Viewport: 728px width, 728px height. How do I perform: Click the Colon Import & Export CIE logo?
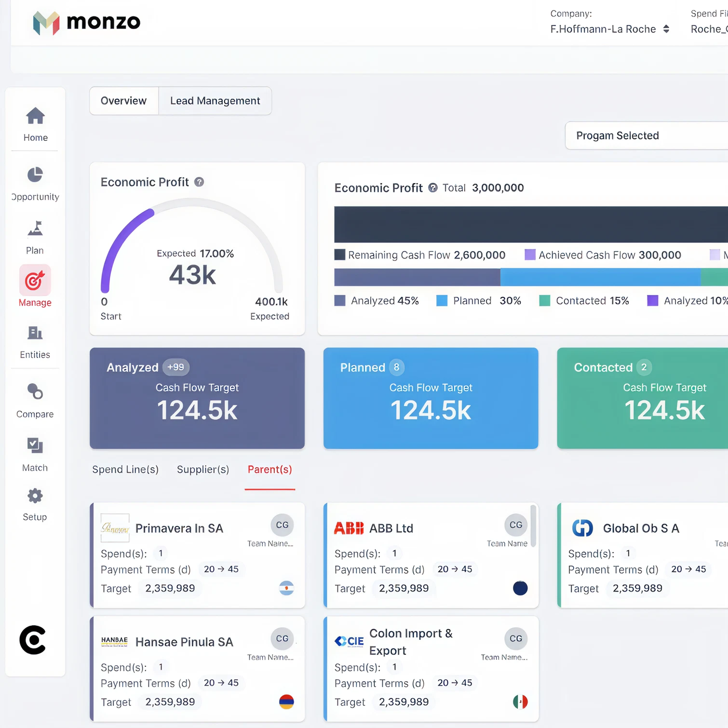click(x=349, y=641)
